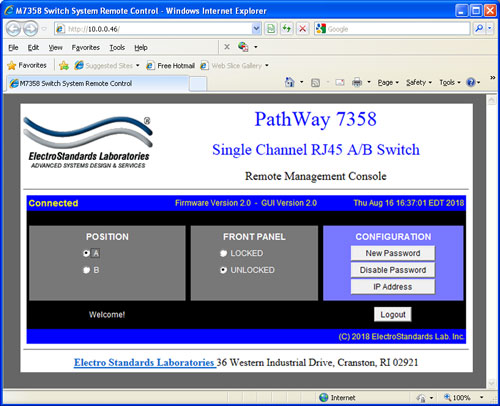Click the Read Mail icon

(340, 82)
